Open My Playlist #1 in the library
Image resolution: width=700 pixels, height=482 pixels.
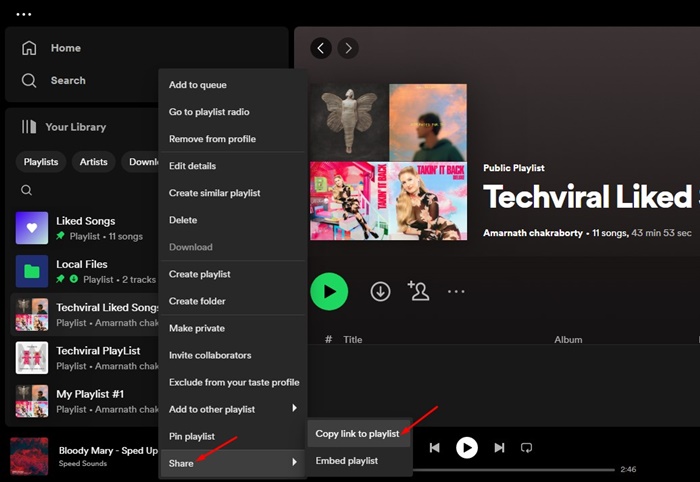(x=85, y=401)
